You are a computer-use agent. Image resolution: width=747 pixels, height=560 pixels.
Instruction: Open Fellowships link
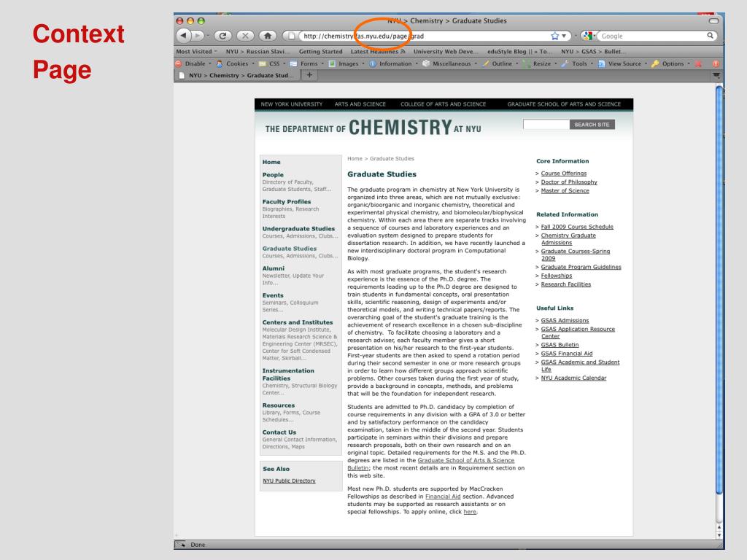[557, 276]
